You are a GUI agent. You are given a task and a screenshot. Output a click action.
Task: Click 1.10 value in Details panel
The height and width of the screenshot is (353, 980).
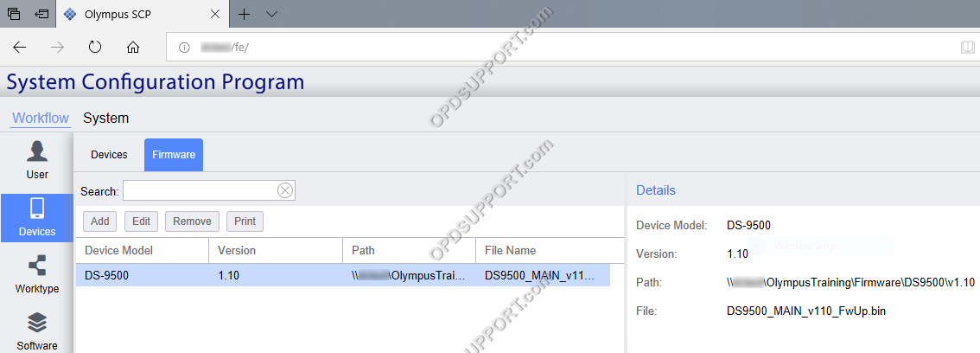737,254
